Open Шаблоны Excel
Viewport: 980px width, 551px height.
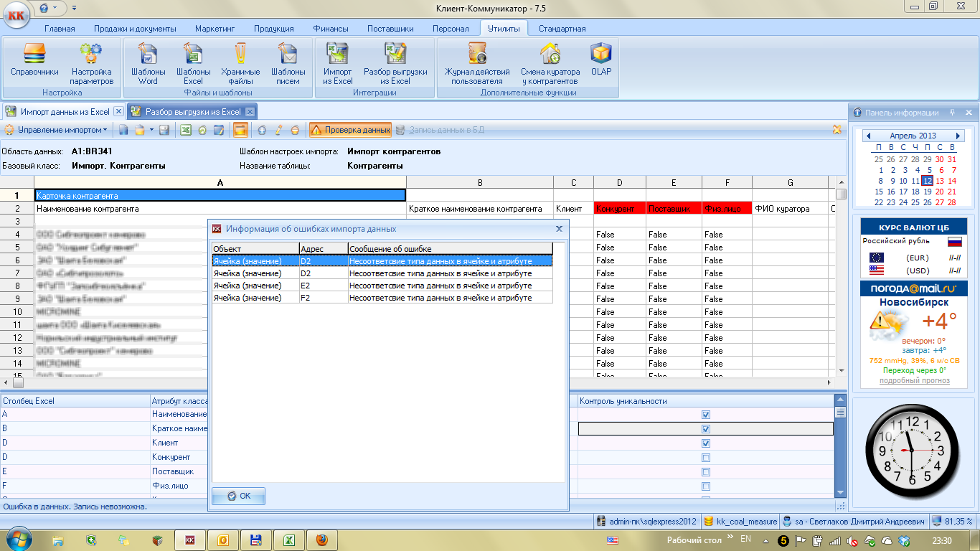[x=194, y=63]
